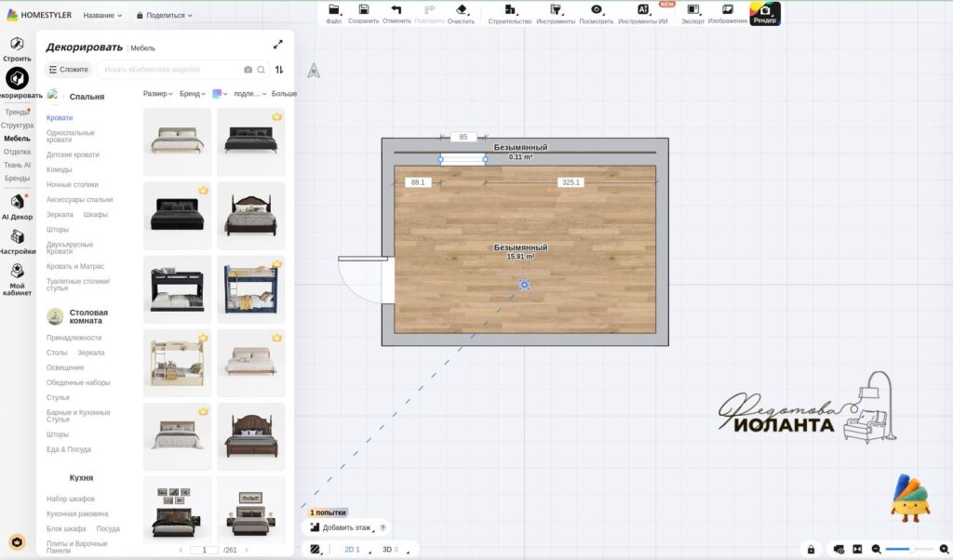Image resolution: width=953 pixels, height=560 pixels.
Task: Click the magnifier search icon
Action: [261, 70]
